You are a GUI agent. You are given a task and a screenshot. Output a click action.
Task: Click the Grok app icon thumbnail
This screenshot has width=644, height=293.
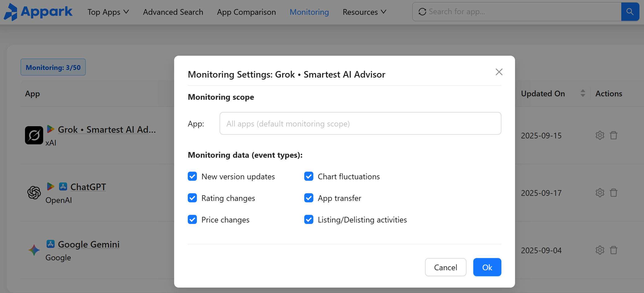coord(34,135)
